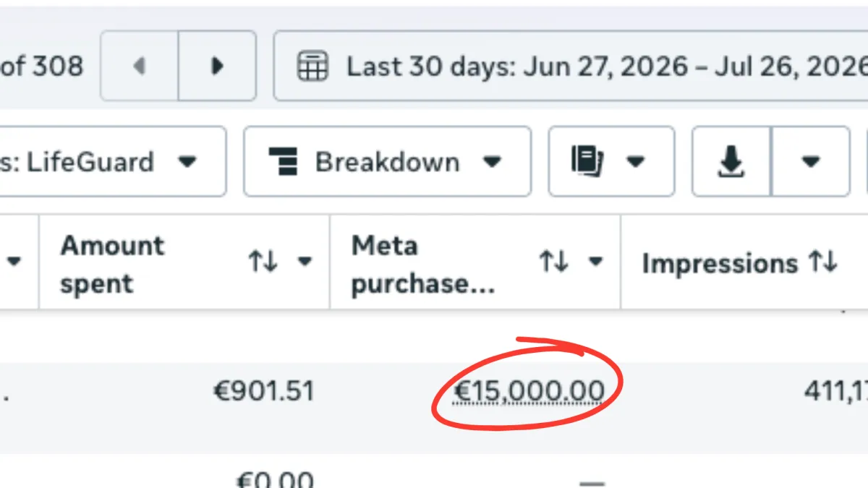Sort by Amount spent arrows
Viewport: 868px width, 488px height.
[x=263, y=261]
